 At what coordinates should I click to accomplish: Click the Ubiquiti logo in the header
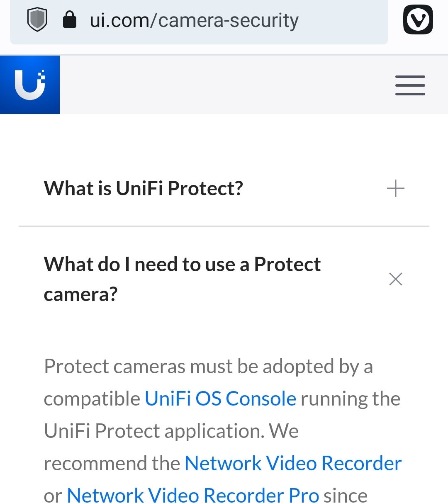(30, 85)
